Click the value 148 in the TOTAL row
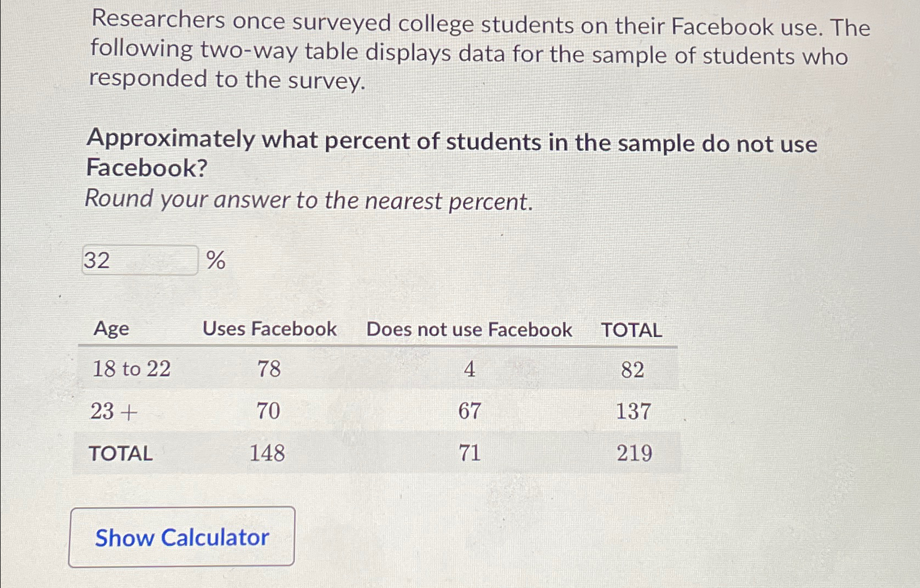This screenshot has width=920, height=588. (268, 452)
